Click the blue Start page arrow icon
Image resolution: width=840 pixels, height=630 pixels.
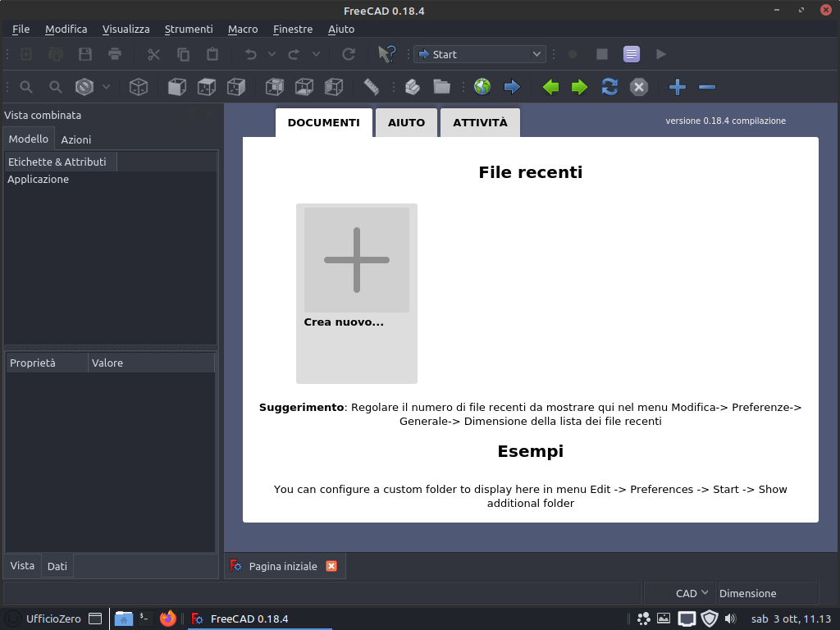[512, 87]
